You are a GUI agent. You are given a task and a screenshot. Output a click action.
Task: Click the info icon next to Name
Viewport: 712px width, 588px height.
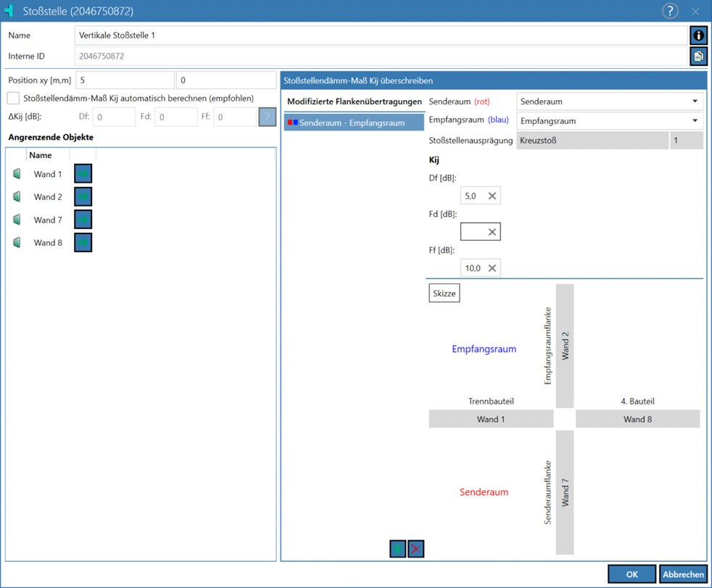pos(698,36)
